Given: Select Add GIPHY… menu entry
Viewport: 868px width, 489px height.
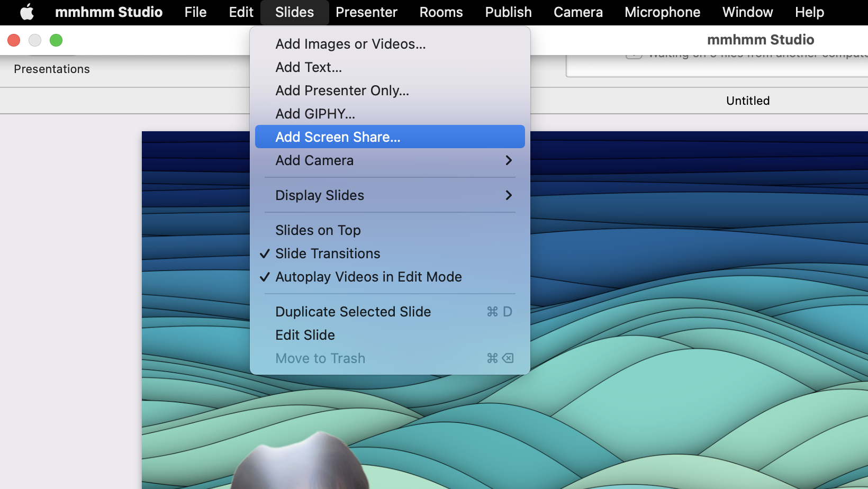Looking at the screenshot, I should coord(390,114).
